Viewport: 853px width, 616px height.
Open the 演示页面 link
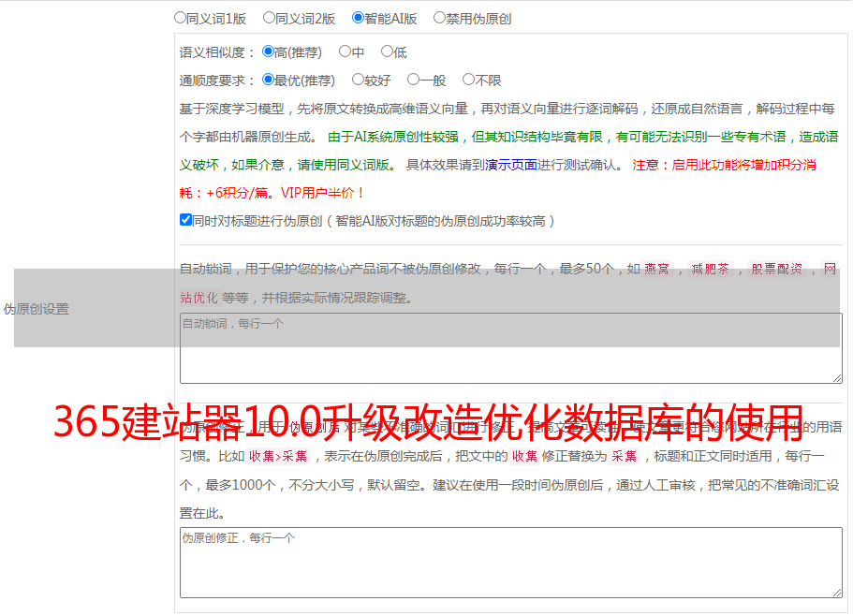tap(511, 165)
